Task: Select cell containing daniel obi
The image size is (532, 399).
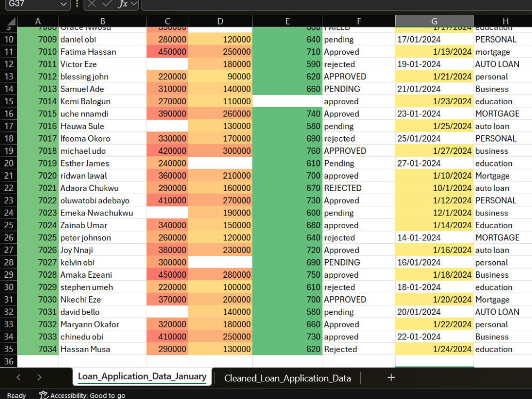Action: 103,39
